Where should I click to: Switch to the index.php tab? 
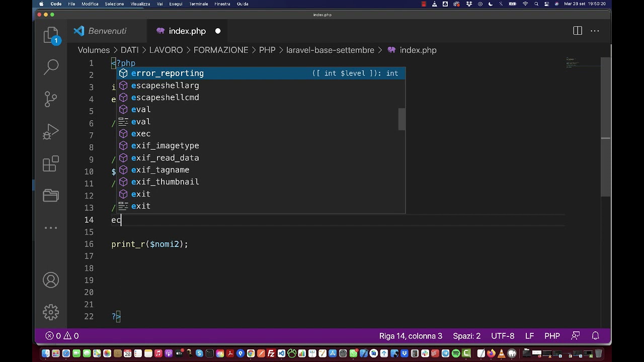tap(187, 31)
